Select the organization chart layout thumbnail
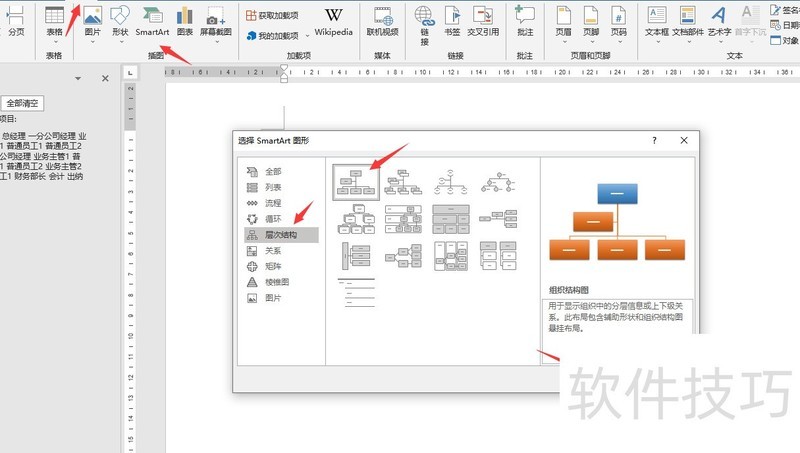The height and width of the screenshot is (453, 800). pos(356,181)
